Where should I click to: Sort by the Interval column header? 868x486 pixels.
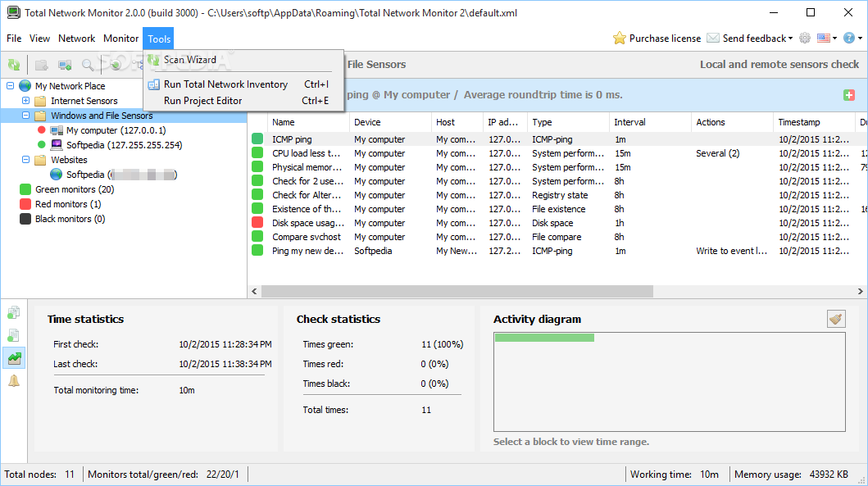point(651,122)
